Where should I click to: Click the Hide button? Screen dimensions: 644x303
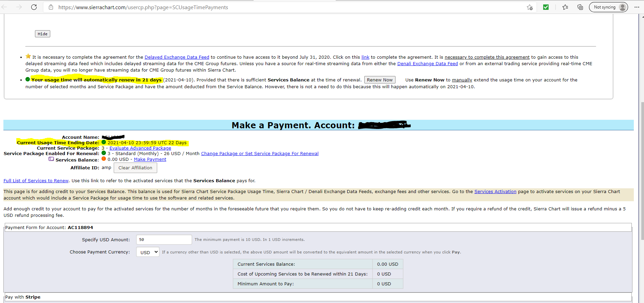[42, 34]
